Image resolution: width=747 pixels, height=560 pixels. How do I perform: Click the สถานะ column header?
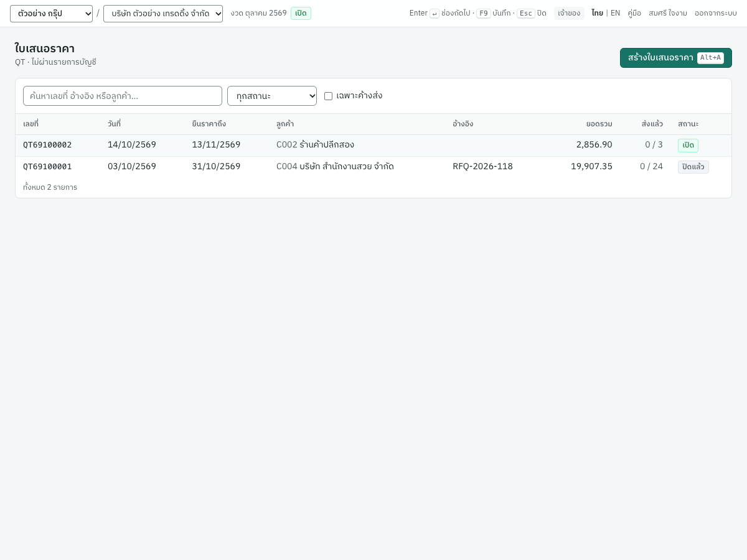pos(688,124)
